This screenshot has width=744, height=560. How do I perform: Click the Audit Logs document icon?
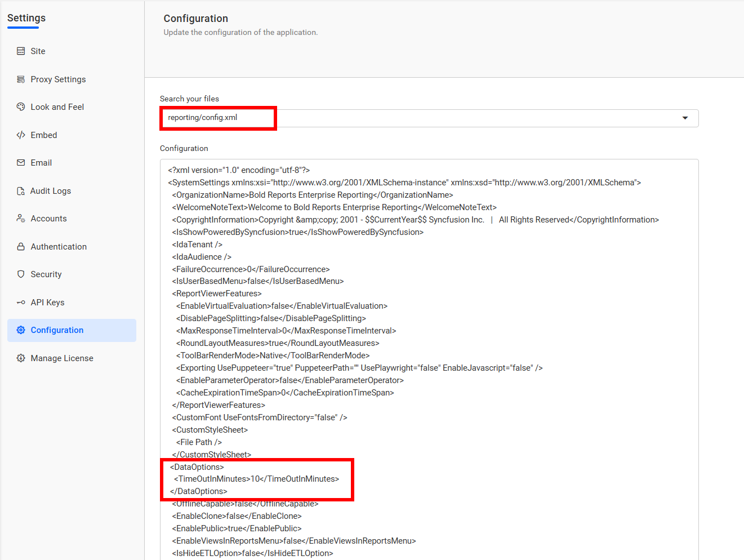[21, 191]
